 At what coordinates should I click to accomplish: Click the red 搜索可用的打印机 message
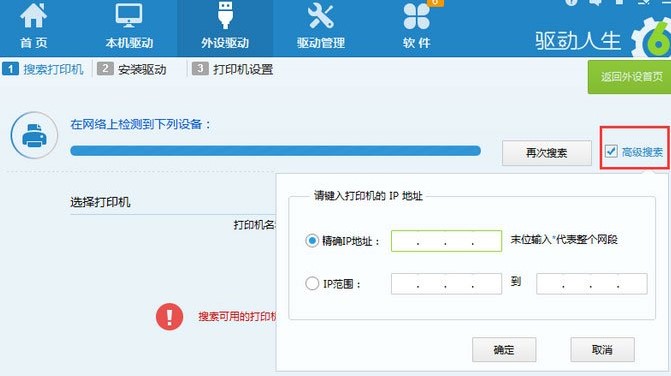[x=237, y=317]
